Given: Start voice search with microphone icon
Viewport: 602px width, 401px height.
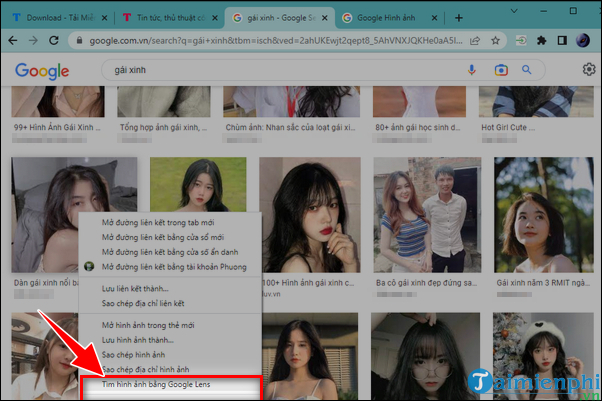Looking at the screenshot, I should [472, 70].
